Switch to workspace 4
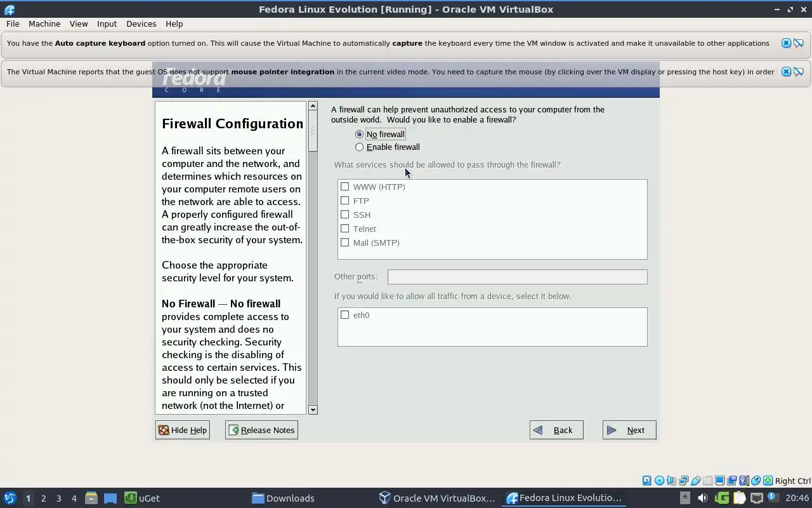The height and width of the screenshot is (508, 812). (74, 498)
